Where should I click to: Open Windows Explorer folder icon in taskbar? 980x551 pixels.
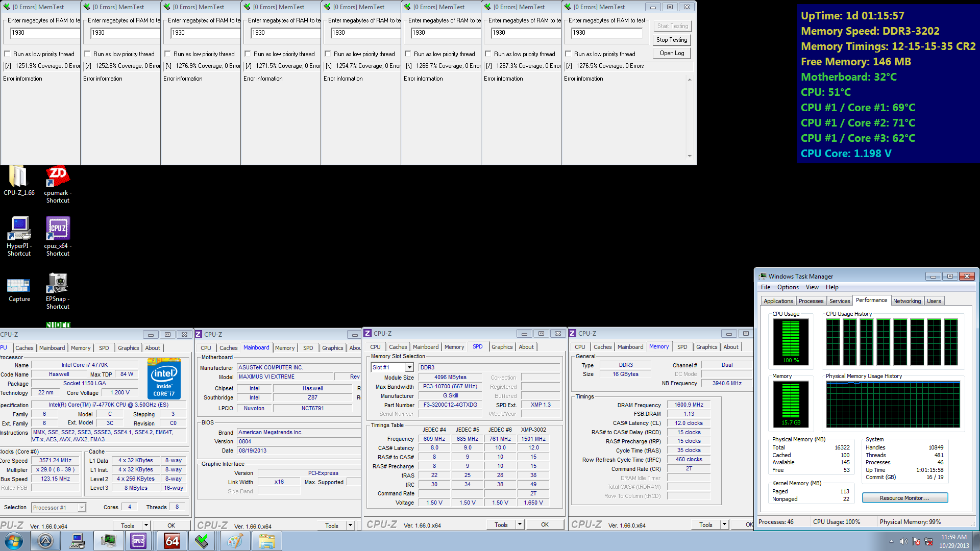point(266,541)
